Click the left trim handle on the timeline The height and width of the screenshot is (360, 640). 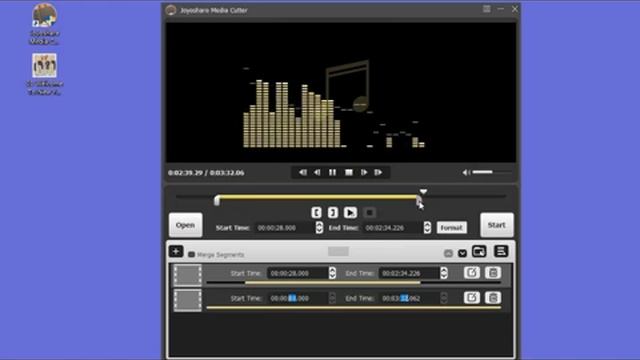(217, 200)
